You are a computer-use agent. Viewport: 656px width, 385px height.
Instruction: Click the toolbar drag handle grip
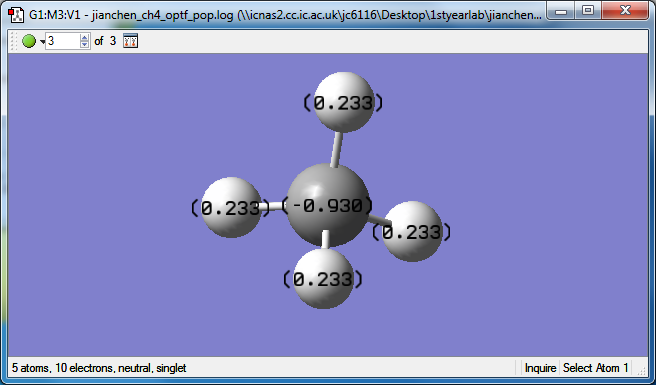(x=14, y=41)
